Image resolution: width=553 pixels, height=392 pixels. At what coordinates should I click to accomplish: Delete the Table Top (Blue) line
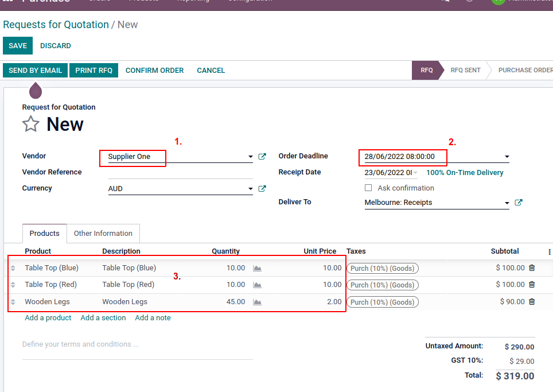532,268
